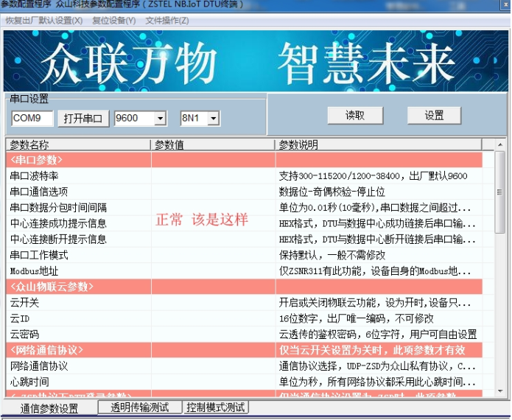Click the 设置 button

point(434,115)
